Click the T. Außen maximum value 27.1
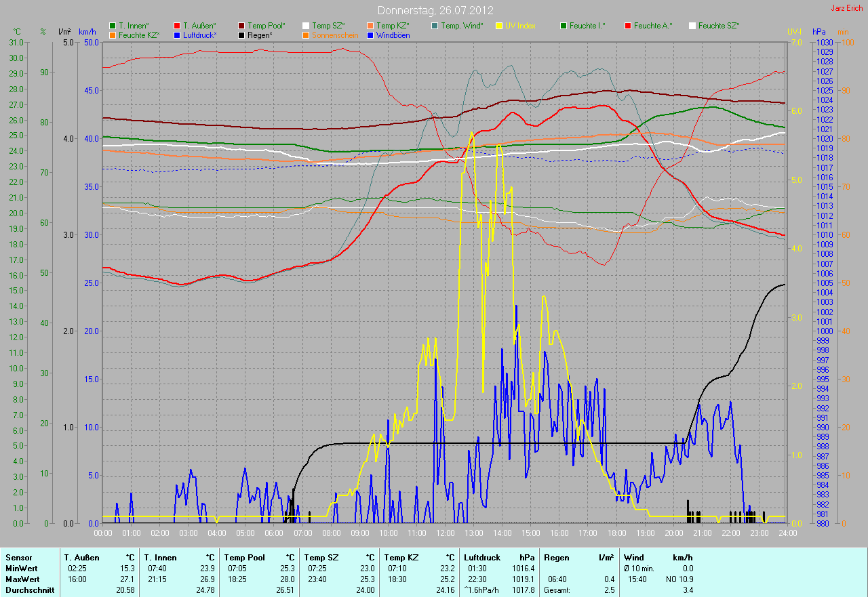 127,579
